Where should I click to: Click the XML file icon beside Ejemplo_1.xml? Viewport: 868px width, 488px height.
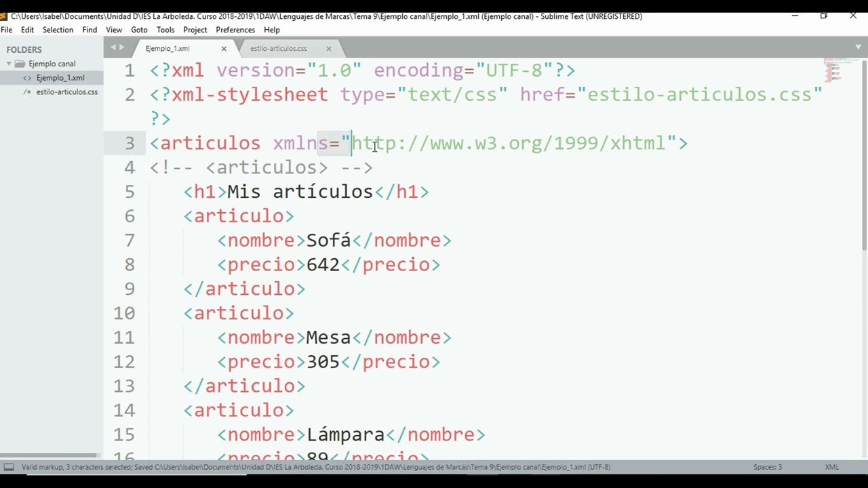(x=27, y=78)
